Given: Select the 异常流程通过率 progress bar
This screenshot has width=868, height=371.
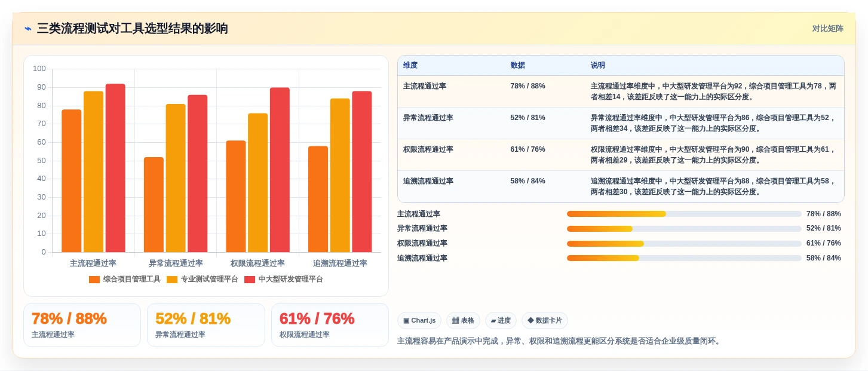Looking at the screenshot, I should click(x=684, y=229).
